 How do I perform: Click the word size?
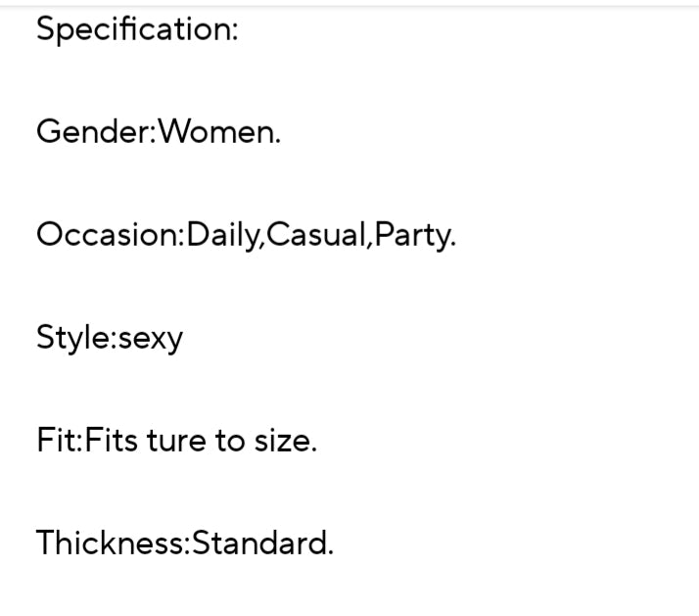click(x=284, y=441)
